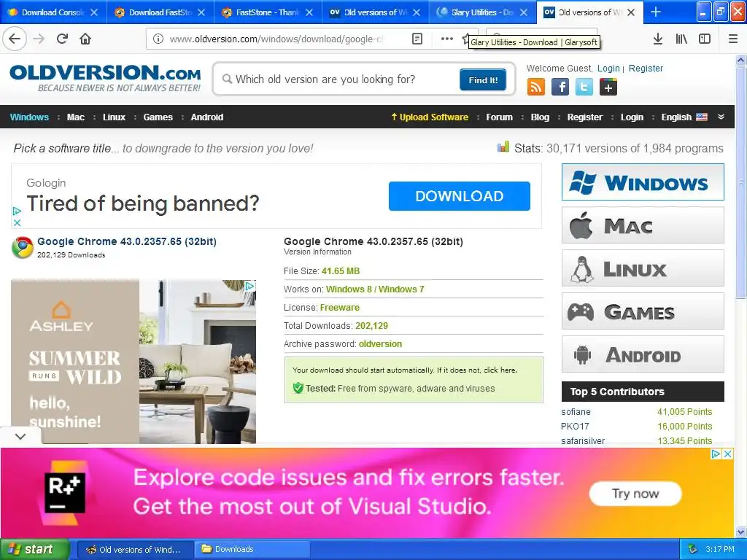Click the AdChoices icon on Ashley ad
The height and width of the screenshot is (560, 747).
[x=249, y=286]
